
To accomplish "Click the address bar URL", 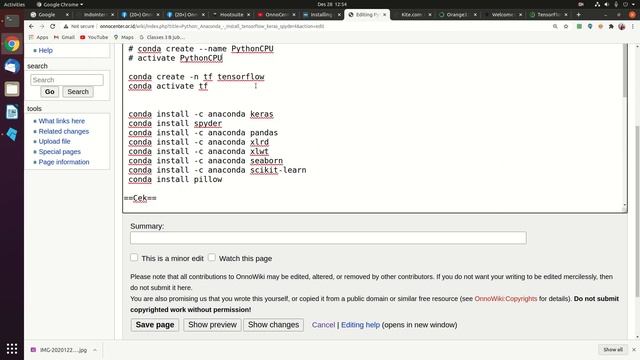I will pos(211,27).
